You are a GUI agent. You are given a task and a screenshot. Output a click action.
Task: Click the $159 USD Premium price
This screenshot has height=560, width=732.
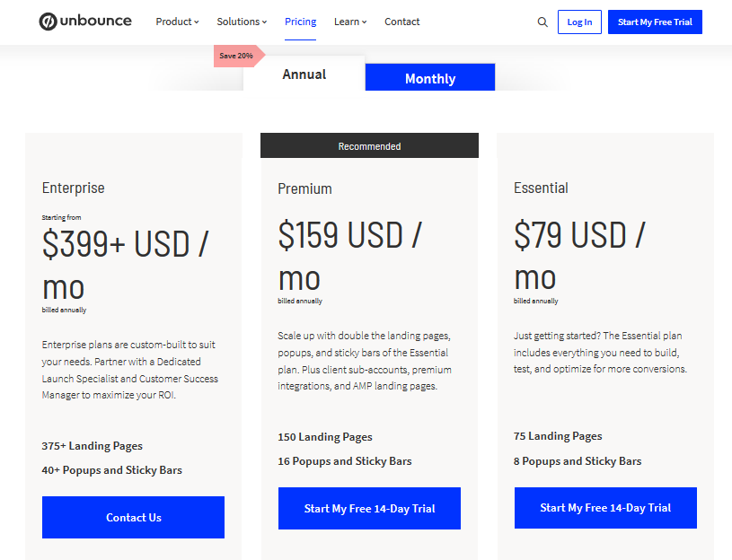[x=350, y=257]
